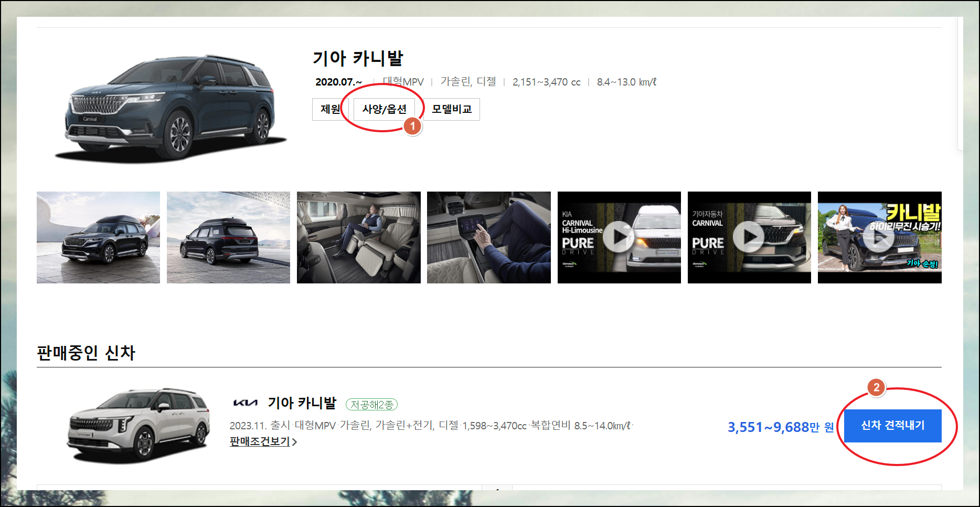
Task: Click the 2020.07.~ release date text
Action: (x=338, y=82)
